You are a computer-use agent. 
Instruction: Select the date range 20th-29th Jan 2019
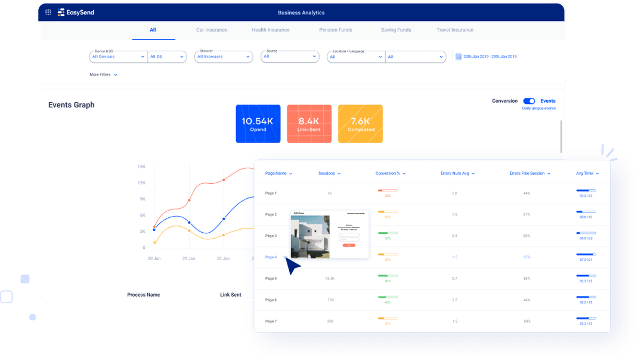click(x=491, y=56)
